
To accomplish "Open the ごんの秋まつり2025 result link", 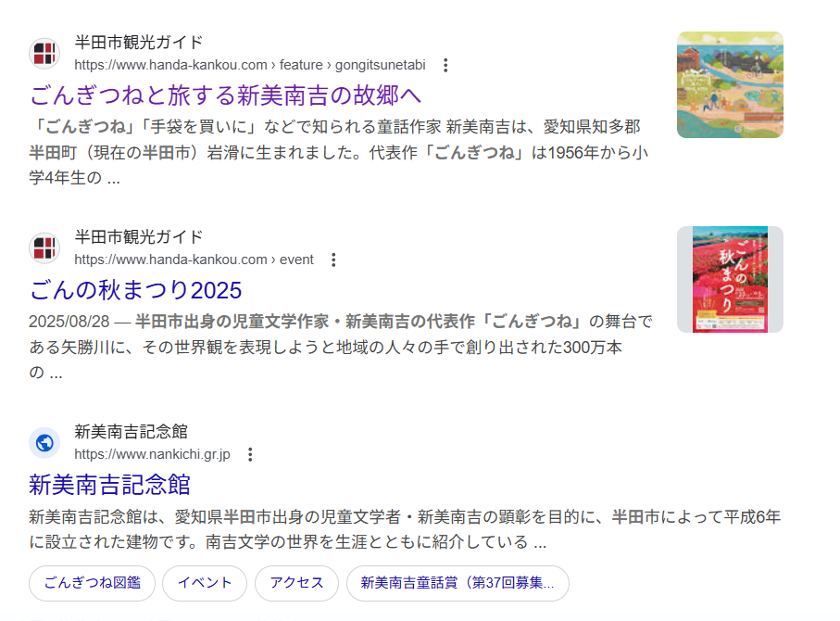I will (x=135, y=290).
